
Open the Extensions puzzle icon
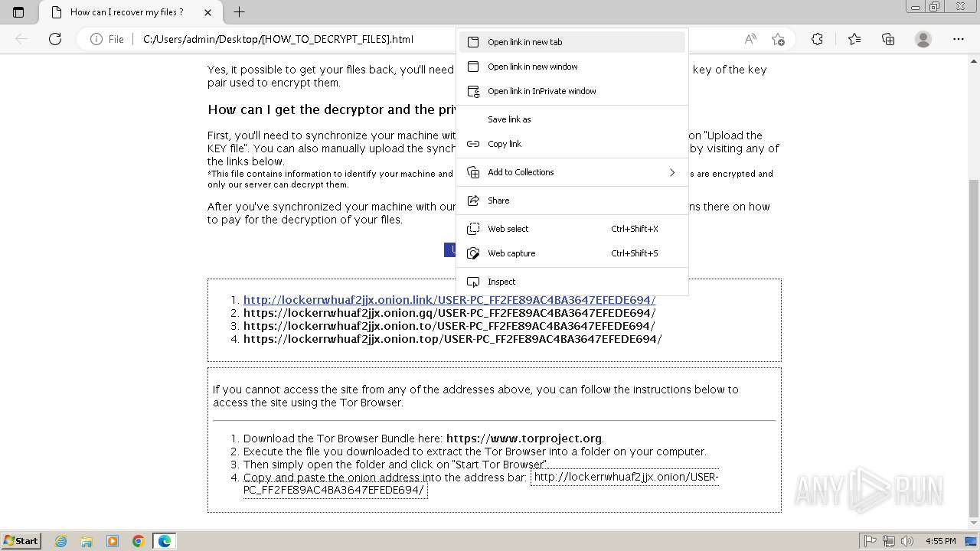pos(817,39)
